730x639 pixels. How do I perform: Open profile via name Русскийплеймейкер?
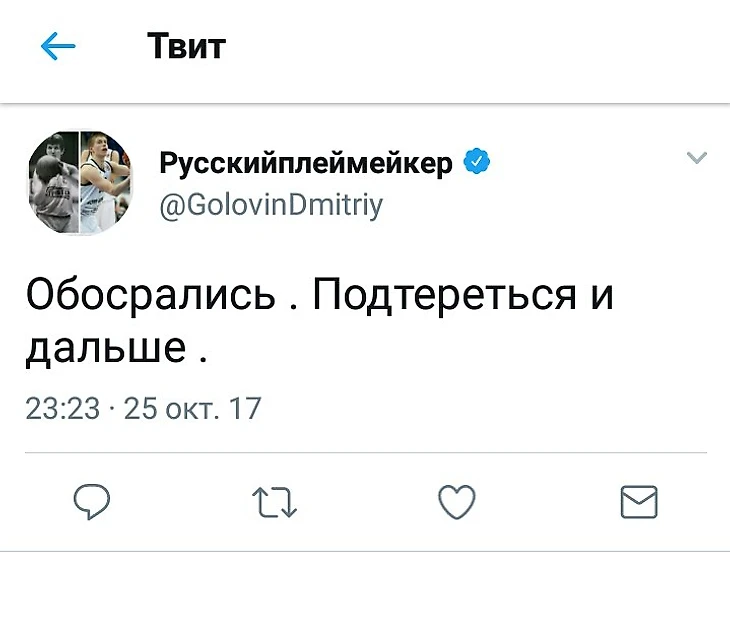tap(306, 163)
